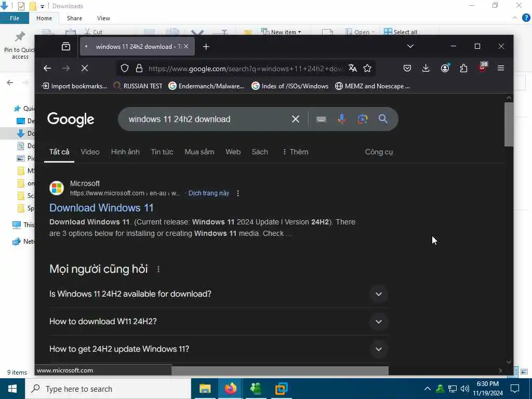Select the Tất cả results tab

coord(59,152)
